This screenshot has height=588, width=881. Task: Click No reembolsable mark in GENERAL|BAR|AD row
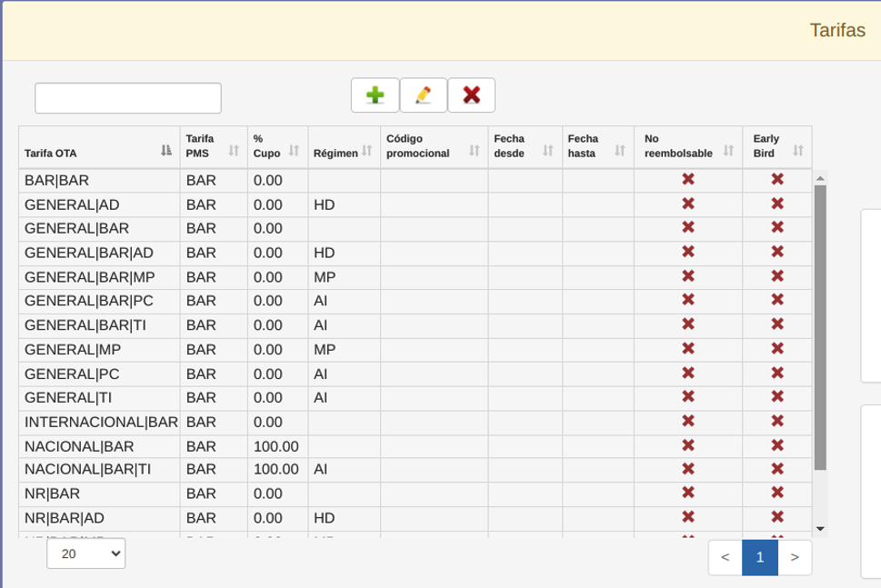coord(688,252)
